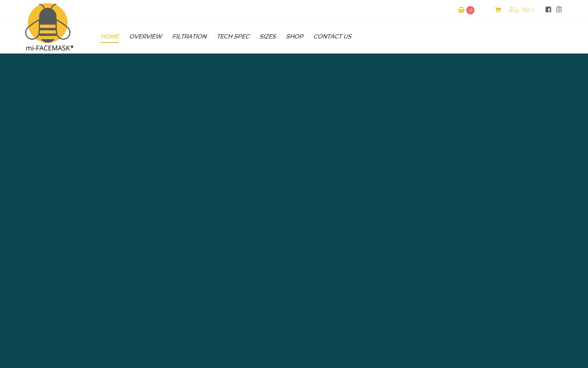The image size is (588, 368).
Task: Click Buy Now to start checkout
Action: pos(521,9)
